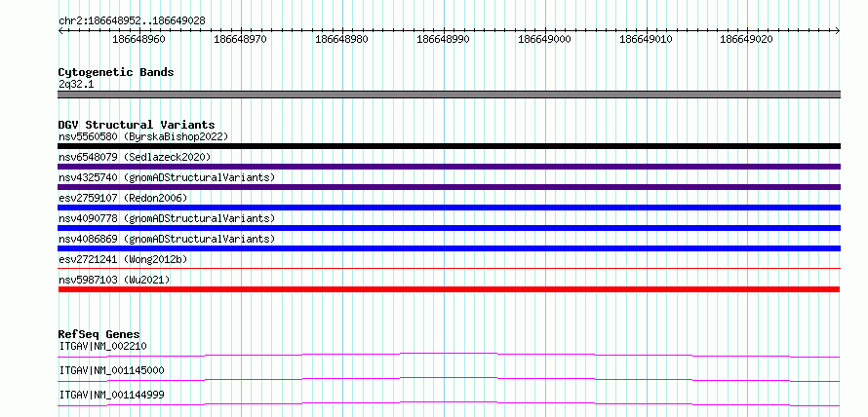
Task: Click variant label nsv4090778 (gnomADStructuralVariants)
Action: (167, 218)
